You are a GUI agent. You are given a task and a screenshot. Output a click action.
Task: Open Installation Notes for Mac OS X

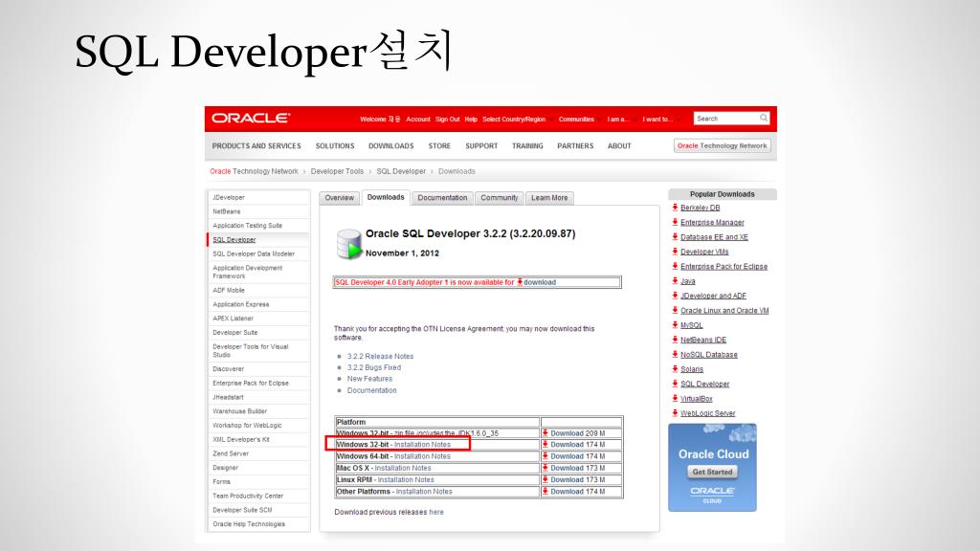pos(403,468)
